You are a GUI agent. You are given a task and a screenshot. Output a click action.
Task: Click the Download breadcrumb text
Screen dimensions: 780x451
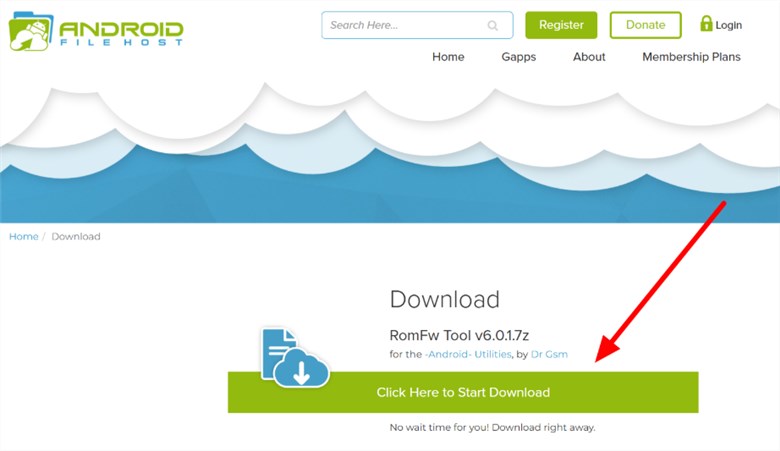tap(76, 236)
